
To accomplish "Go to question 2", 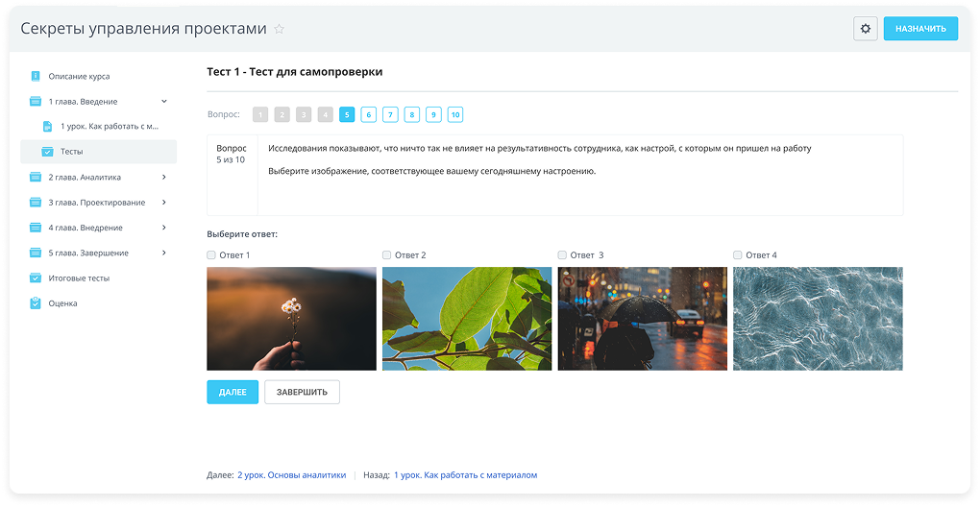I will tap(282, 114).
